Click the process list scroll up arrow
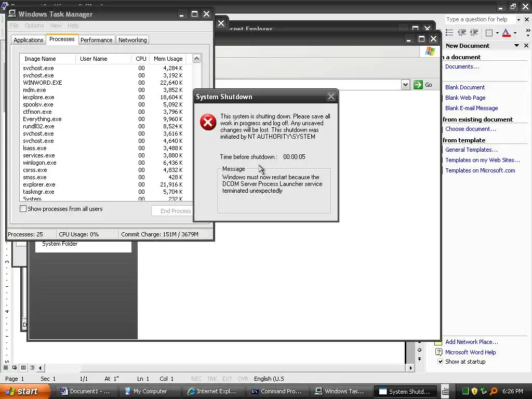The image size is (532, 399). pos(196,58)
